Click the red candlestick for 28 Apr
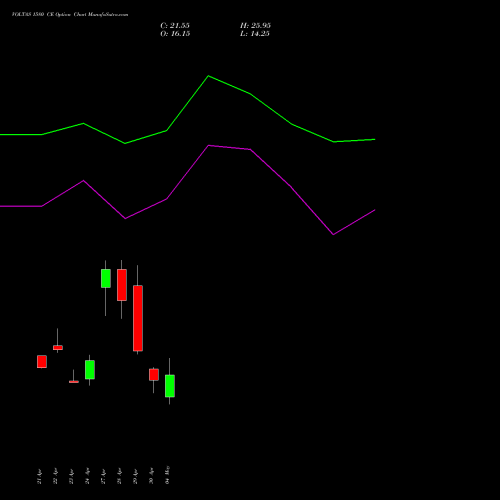Viewport: 500px width, 500px height. (x=122, y=285)
